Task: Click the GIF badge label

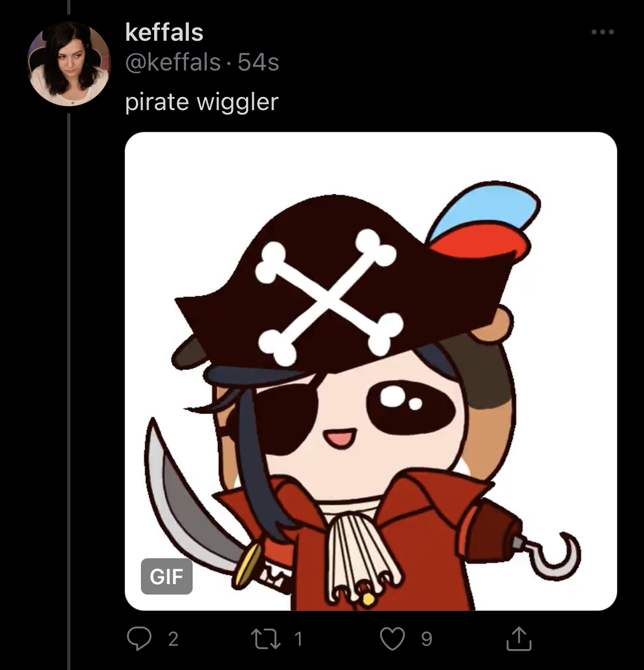Action: click(167, 576)
